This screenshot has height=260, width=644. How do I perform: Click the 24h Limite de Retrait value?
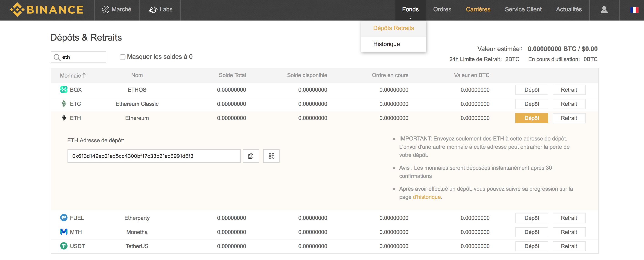[512, 59]
